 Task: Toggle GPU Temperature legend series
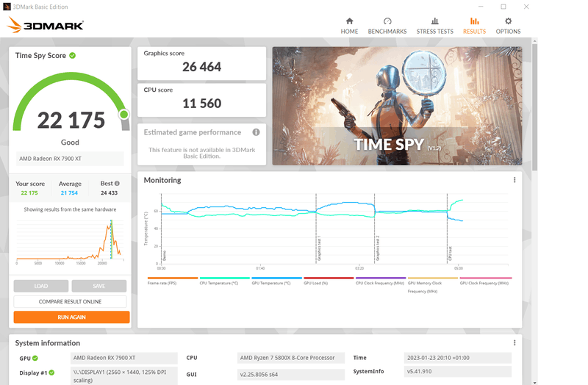tap(276, 281)
